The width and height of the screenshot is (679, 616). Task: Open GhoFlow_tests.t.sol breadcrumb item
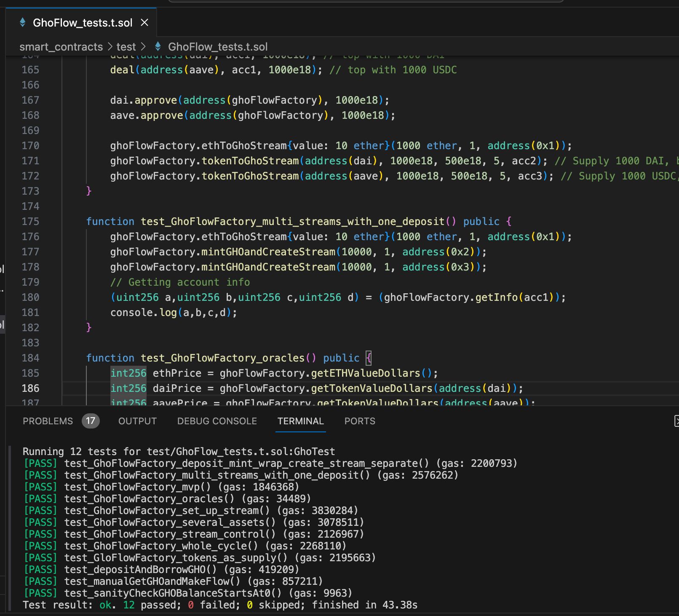[218, 47]
